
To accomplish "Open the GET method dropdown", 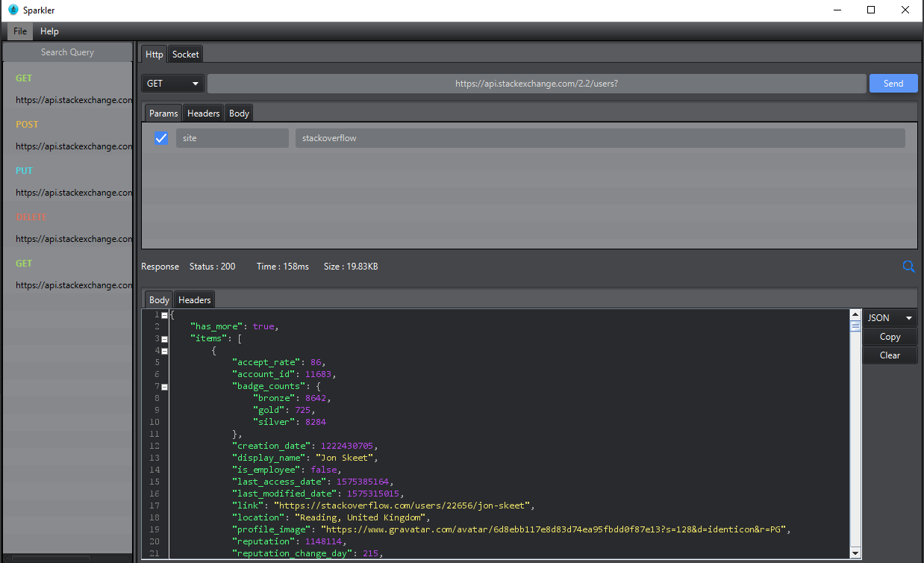I will [173, 84].
